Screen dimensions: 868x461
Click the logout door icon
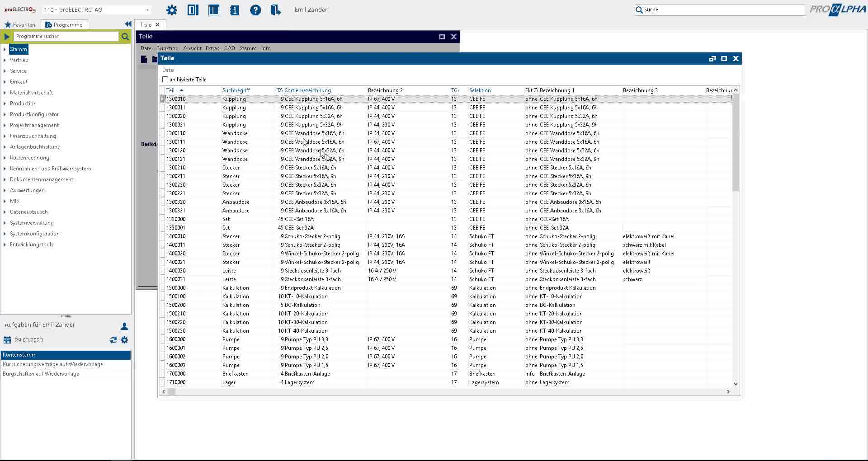tap(276, 9)
